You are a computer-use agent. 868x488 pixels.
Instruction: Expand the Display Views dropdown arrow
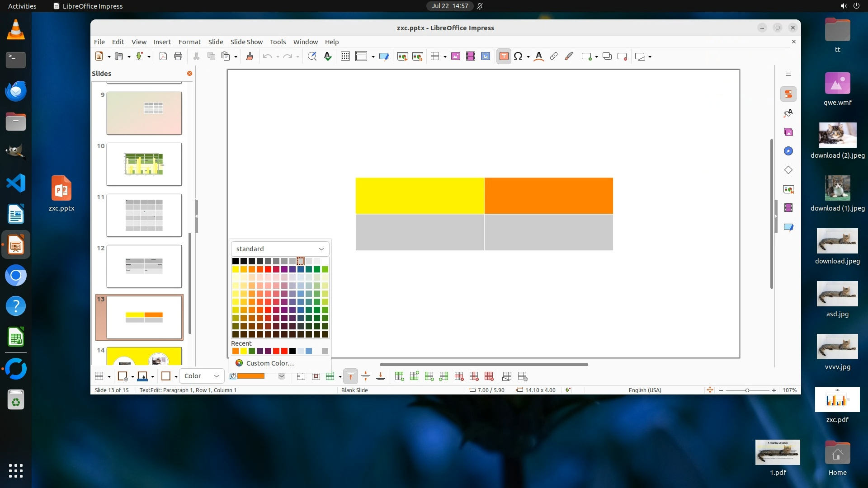tap(373, 57)
